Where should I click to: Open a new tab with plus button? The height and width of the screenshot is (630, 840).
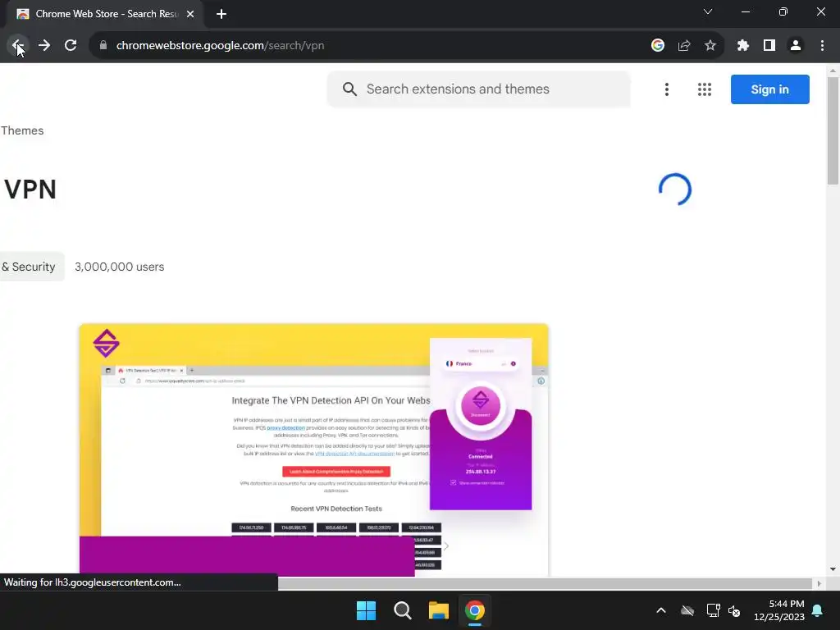221,14
